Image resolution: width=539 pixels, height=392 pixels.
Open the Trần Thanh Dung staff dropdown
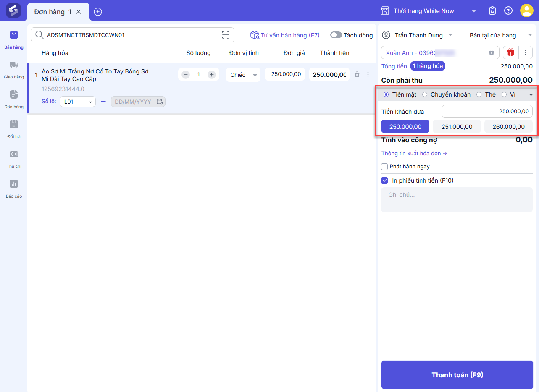(x=450, y=35)
